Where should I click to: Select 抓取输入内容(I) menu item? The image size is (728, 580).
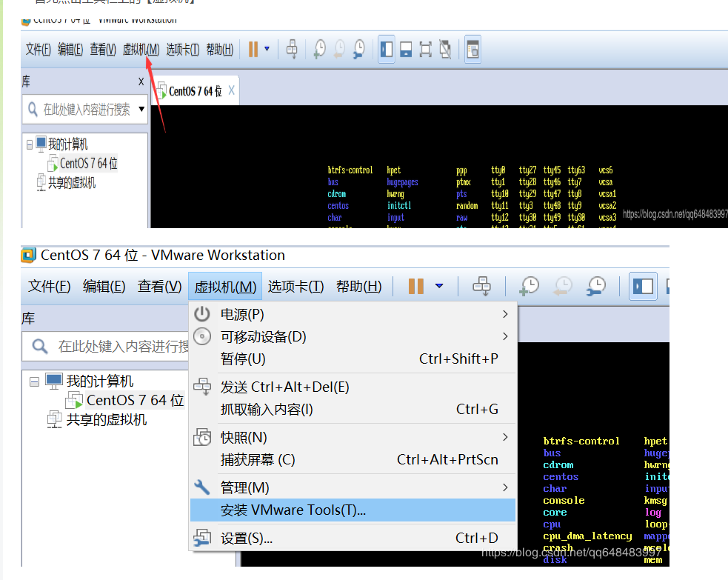(x=353, y=409)
